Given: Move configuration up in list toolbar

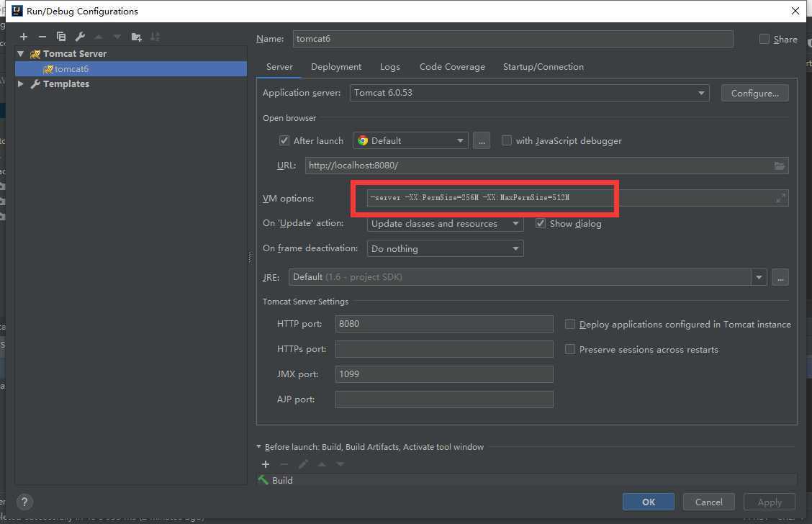Looking at the screenshot, I should (x=99, y=37).
